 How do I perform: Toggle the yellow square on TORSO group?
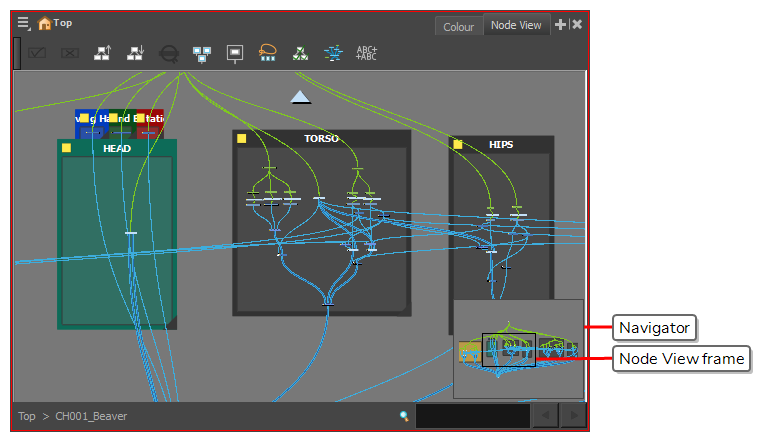click(x=242, y=139)
